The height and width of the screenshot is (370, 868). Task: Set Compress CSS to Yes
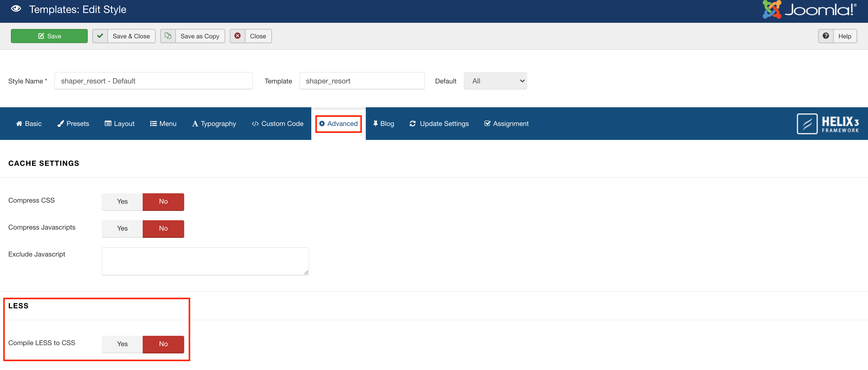(122, 201)
